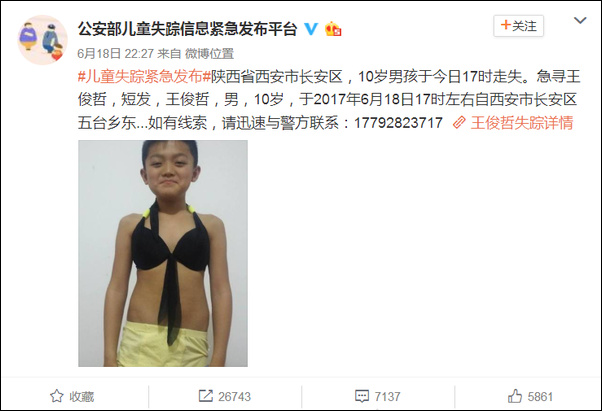Viewport: 602px width, 411px height.
Task: Expand the post options chevron menu
Action: (580, 20)
